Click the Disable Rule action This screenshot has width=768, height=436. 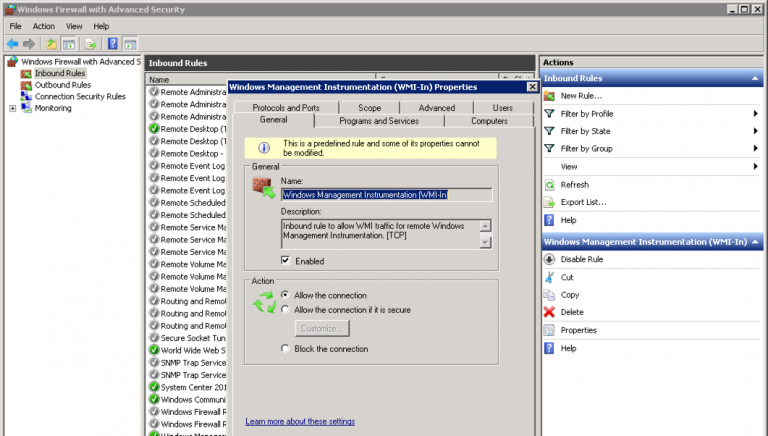click(x=582, y=259)
